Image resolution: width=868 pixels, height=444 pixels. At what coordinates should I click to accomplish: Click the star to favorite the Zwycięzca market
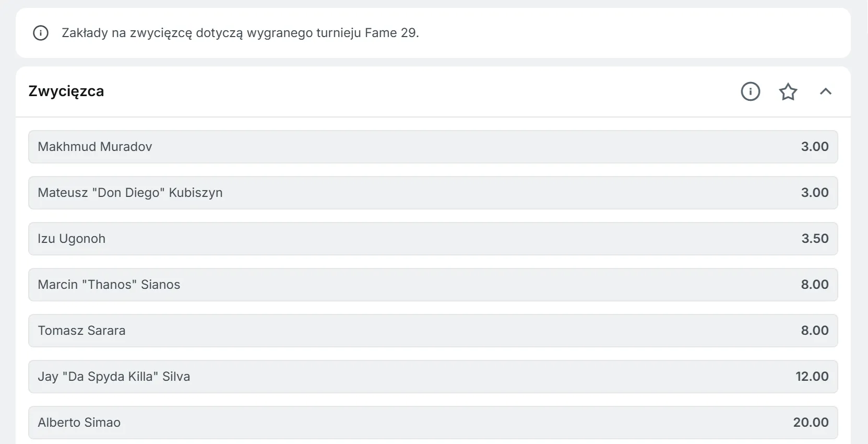pyautogui.click(x=788, y=91)
